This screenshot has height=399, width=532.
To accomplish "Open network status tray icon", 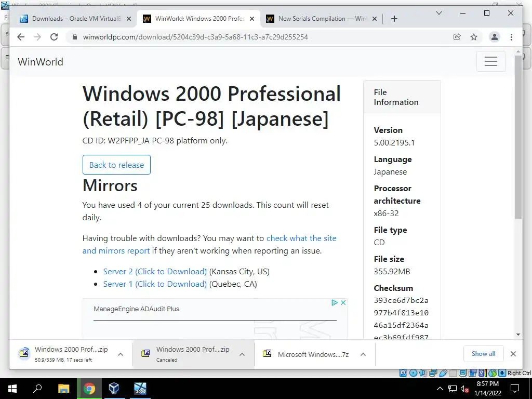I will coord(453,389).
